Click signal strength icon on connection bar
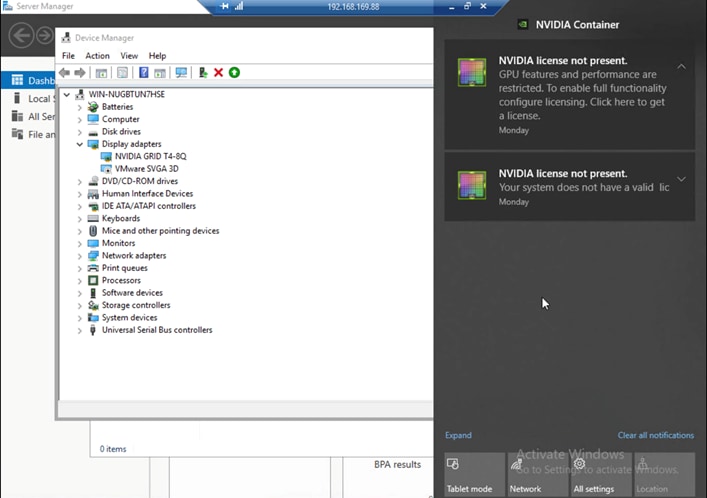707x498 pixels. tap(239, 6)
